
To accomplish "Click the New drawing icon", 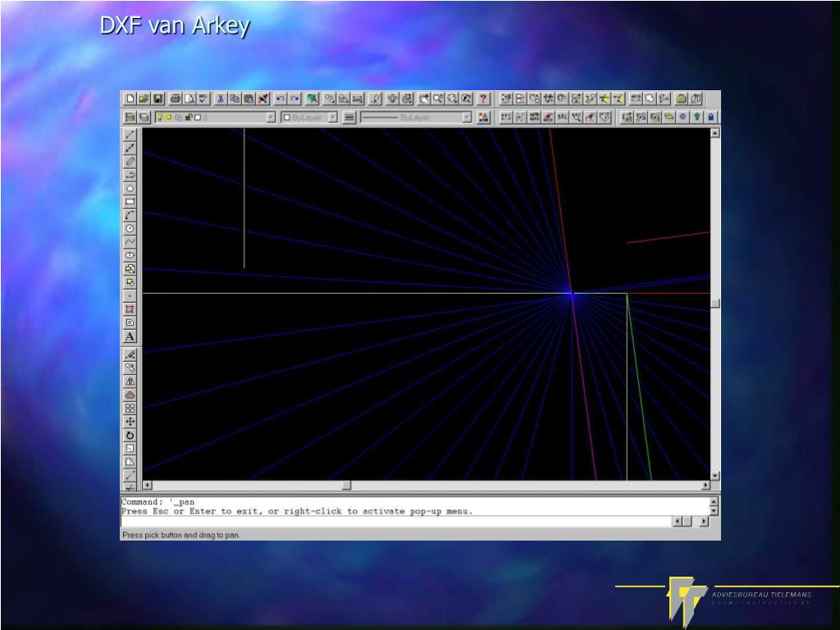I will click(130, 98).
